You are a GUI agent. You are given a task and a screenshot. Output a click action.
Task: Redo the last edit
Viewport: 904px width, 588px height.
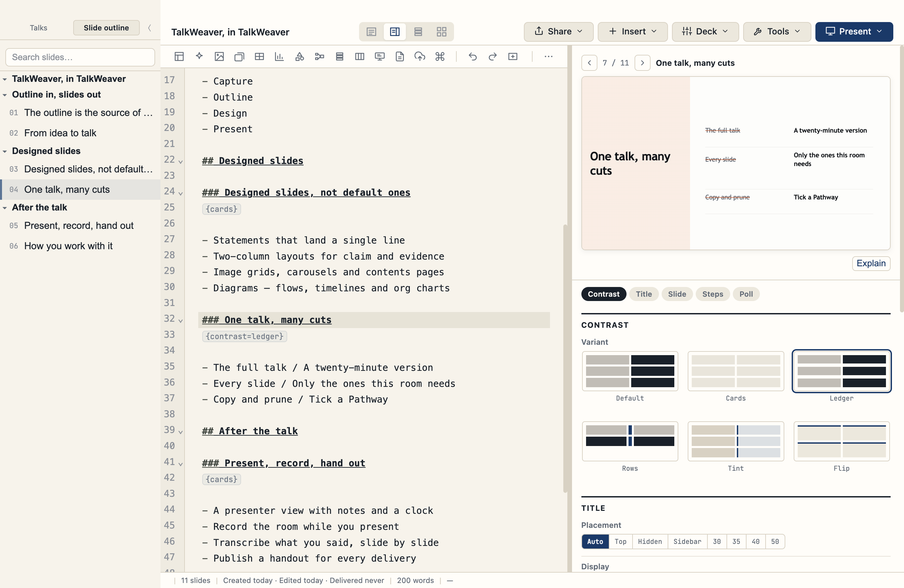(493, 56)
